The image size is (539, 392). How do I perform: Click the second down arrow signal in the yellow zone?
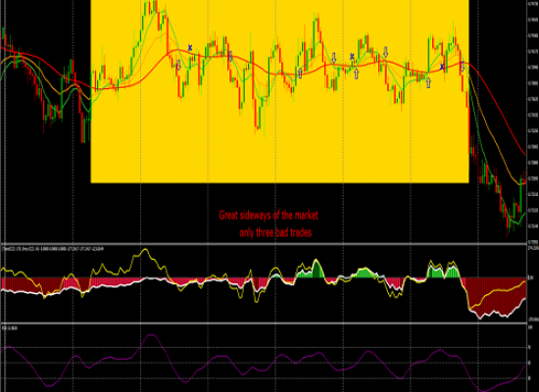coord(230,57)
